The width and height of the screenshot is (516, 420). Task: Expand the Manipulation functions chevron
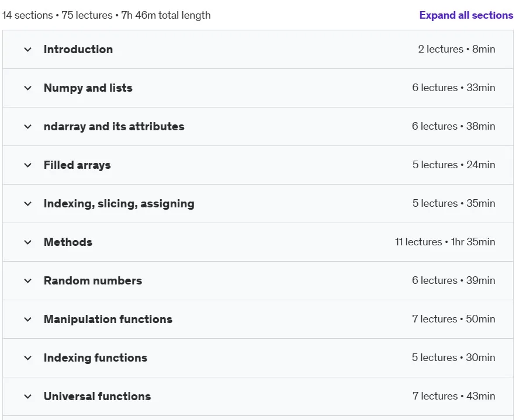pos(28,319)
